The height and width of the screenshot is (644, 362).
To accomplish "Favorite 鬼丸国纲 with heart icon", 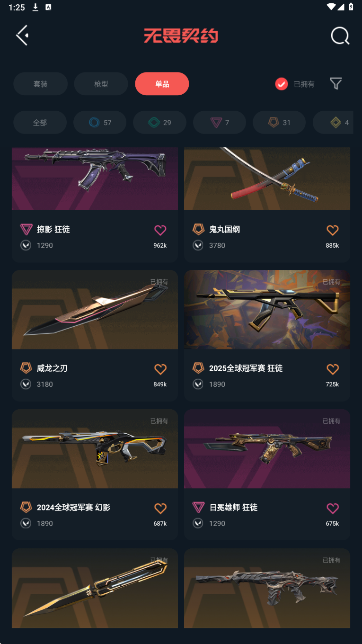I will [x=333, y=230].
